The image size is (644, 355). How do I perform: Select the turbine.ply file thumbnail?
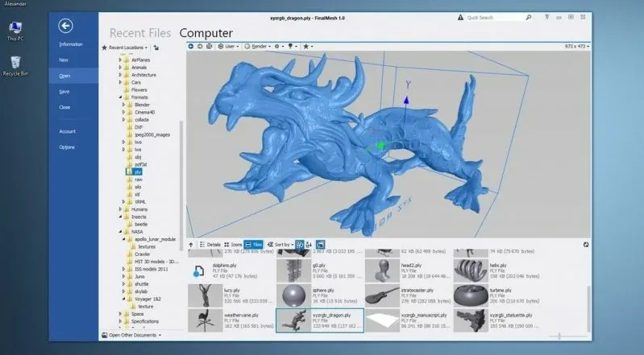[471, 295]
